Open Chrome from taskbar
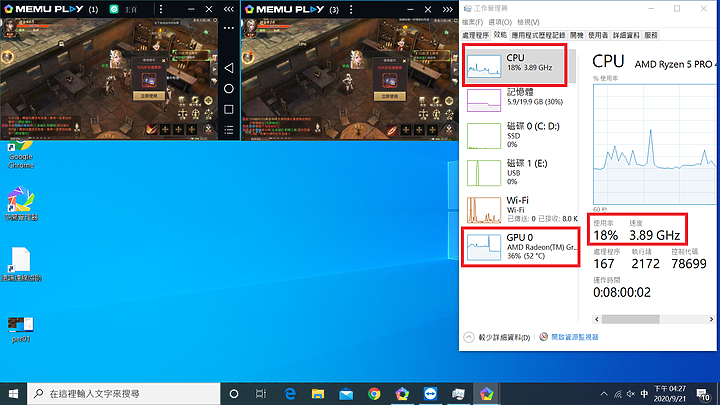This screenshot has width=720, height=405. 374,394
